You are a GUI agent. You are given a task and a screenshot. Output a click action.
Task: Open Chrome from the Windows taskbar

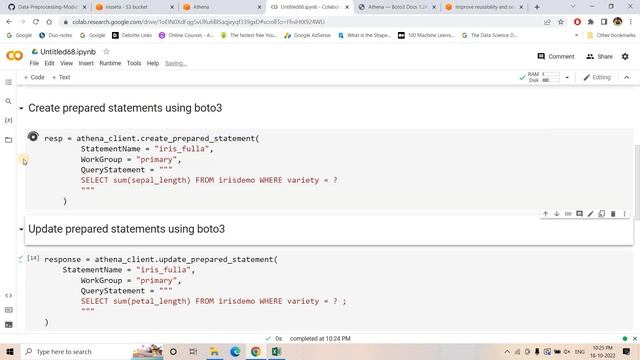[256, 351]
